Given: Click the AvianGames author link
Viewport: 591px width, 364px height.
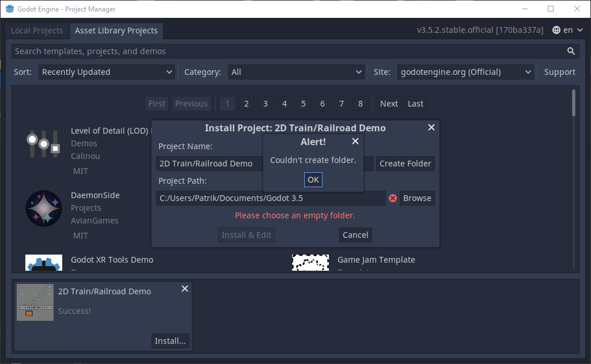Looking at the screenshot, I should tap(94, 221).
